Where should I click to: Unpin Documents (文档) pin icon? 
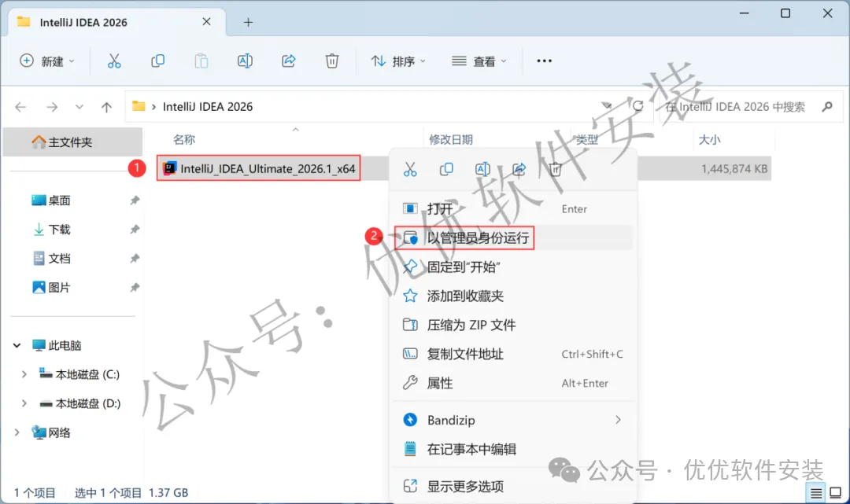pos(135,259)
